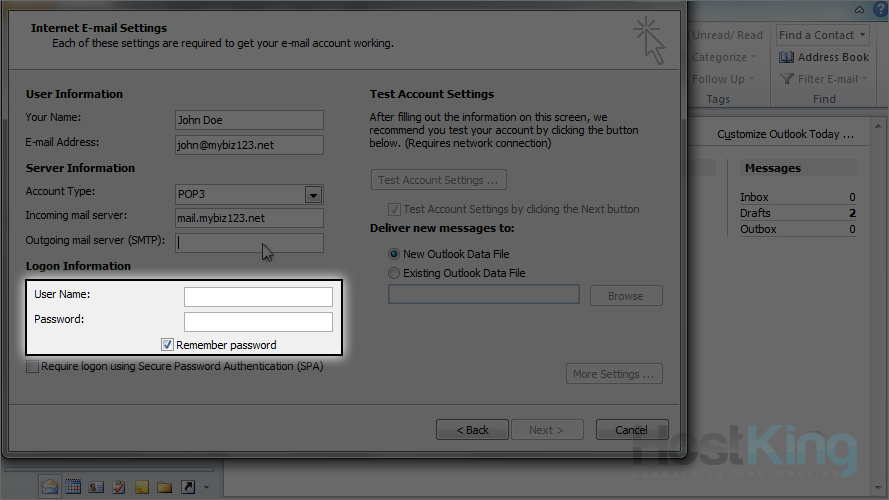The height and width of the screenshot is (500, 889).
Task: Open the Contacts view icon
Action: (x=96, y=487)
